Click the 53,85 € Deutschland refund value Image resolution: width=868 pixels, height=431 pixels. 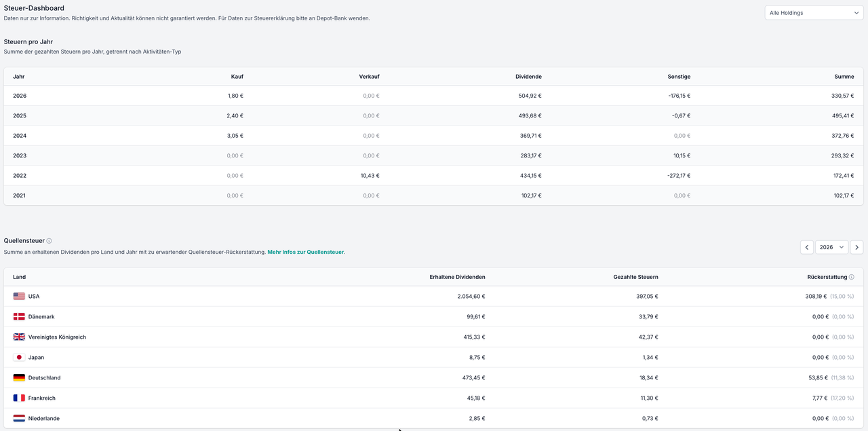point(818,378)
